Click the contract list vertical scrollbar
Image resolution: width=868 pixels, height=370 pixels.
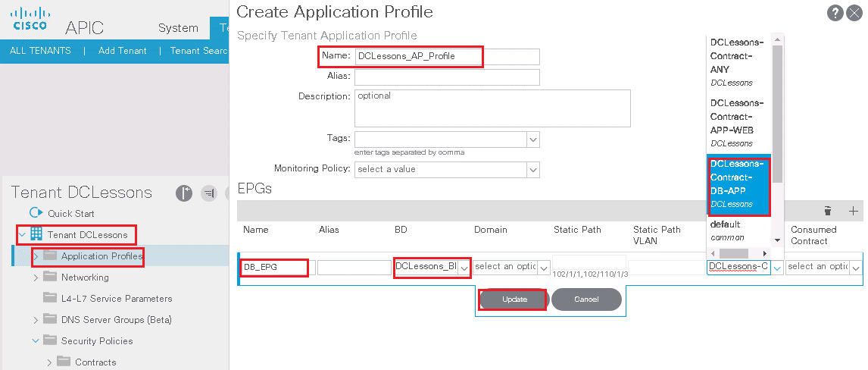point(777,114)
